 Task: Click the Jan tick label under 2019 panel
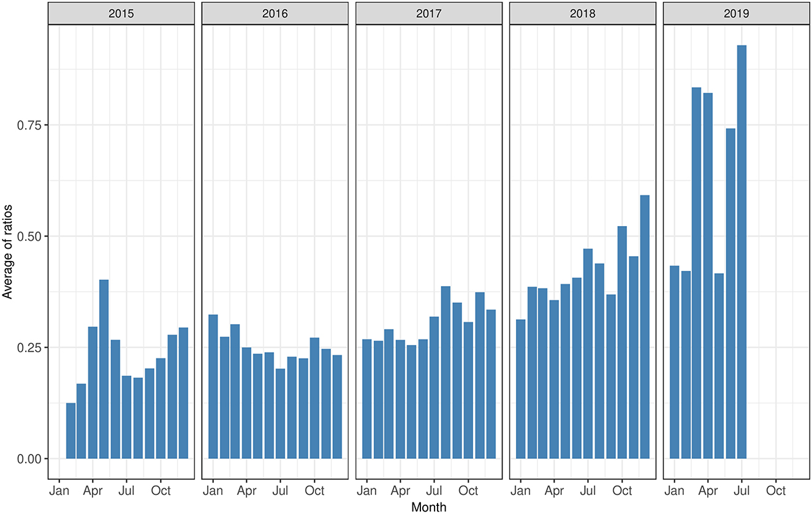tap(675, 491)
